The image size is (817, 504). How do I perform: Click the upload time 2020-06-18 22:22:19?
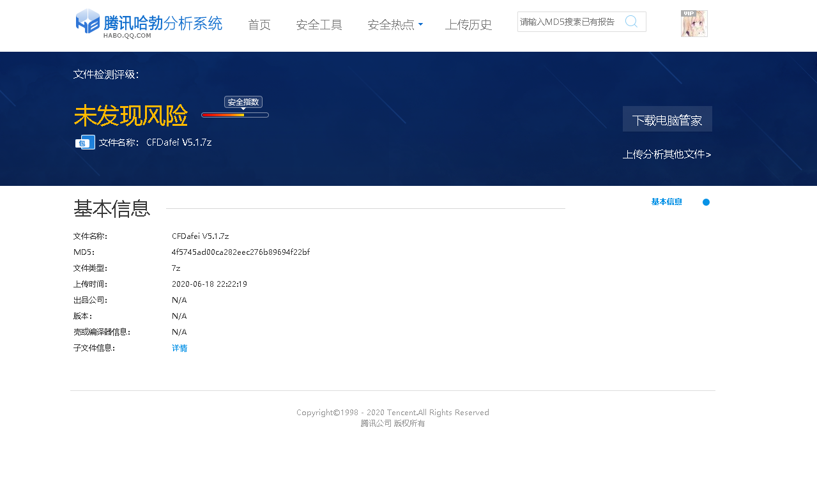[210, 284]
